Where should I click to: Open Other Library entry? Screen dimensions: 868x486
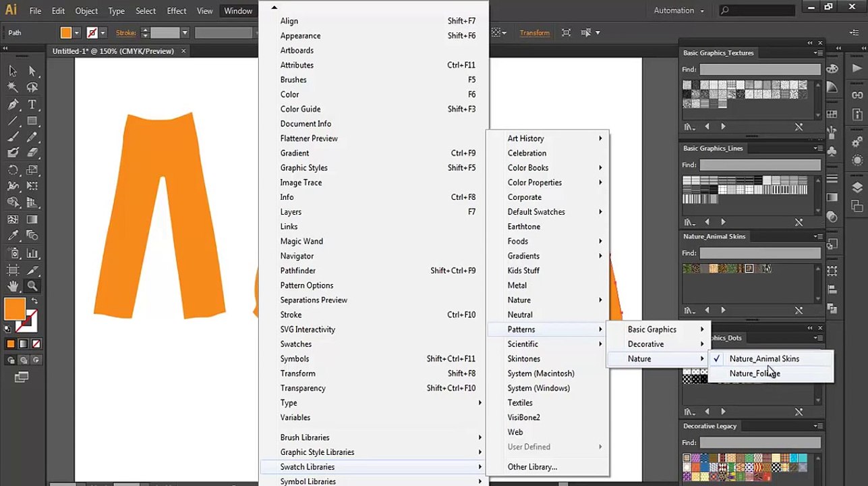(548, 467)
